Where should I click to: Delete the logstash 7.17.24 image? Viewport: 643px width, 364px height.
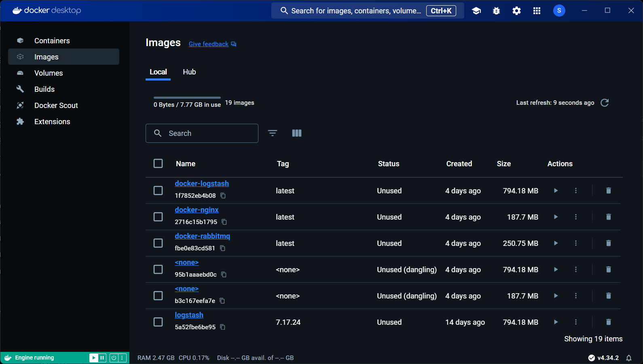(608, 322)
